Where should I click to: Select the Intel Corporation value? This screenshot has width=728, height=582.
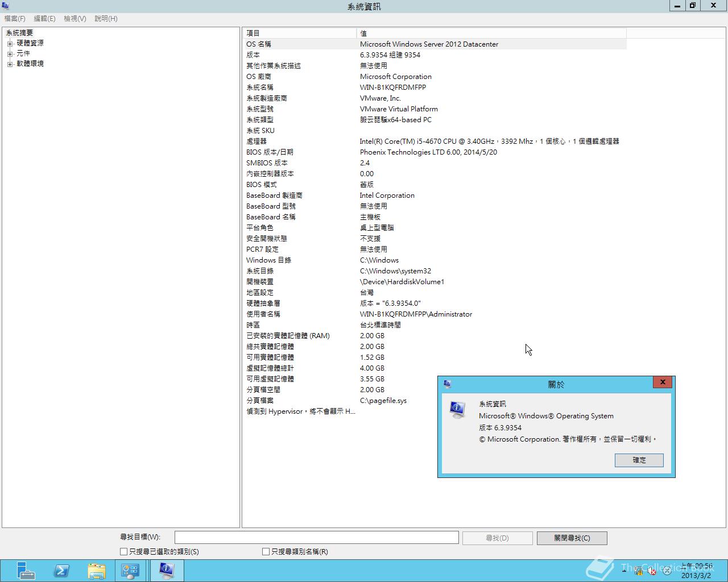[x=387, y=195]
